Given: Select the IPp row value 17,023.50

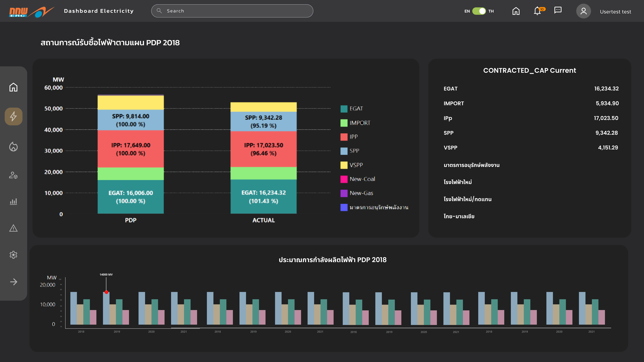Looking at the screenshot, I should [606, 118].
